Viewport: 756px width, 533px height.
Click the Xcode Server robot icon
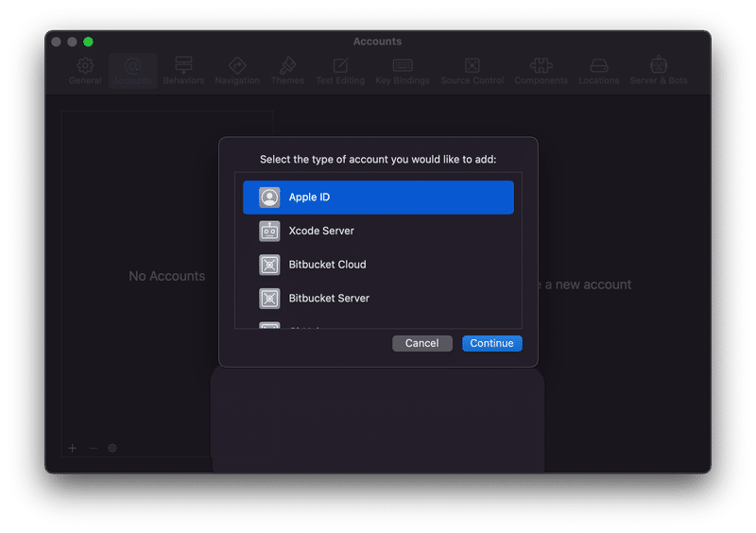click(269, 231)
